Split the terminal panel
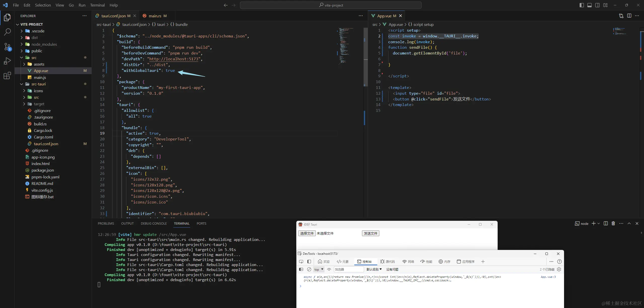The width and height of the screenshot is (644, 308). [606, 223]
